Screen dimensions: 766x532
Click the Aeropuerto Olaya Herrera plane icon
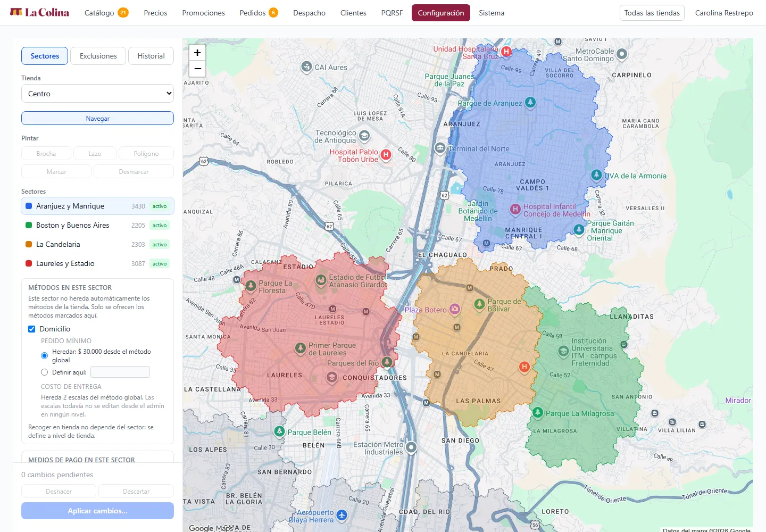[342, 515]
